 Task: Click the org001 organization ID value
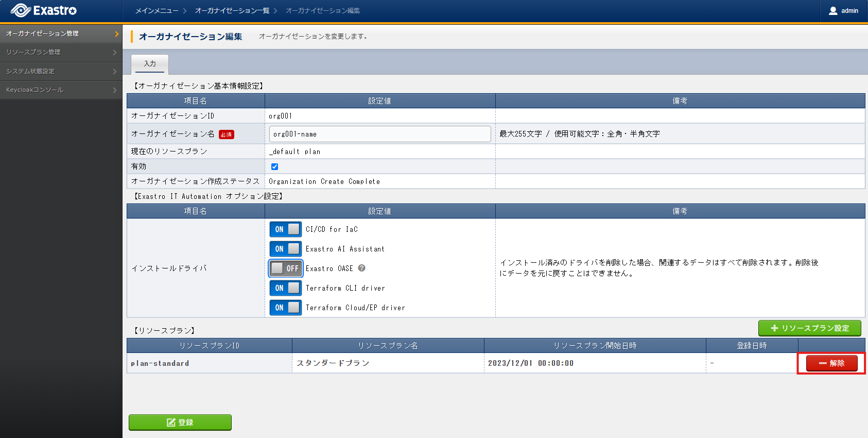pyautogui.click(x=281, y=116)
